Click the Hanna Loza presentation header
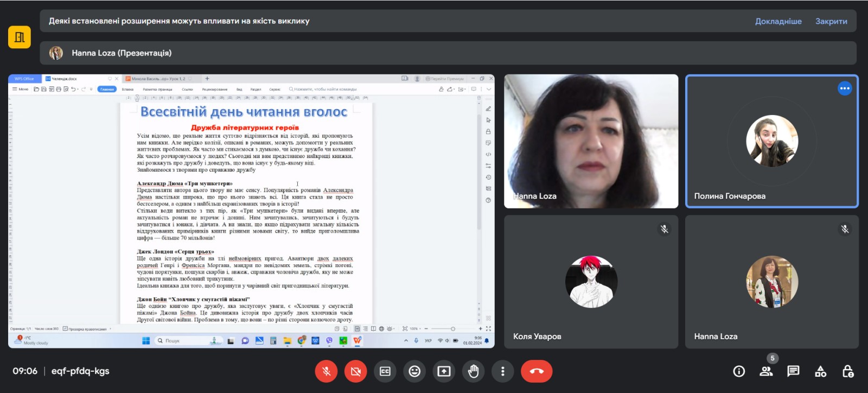Image resolution: width=868 pixels, height=393 pixels. click(122, 53)
